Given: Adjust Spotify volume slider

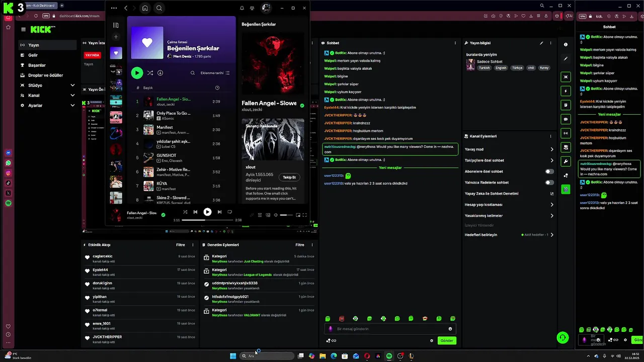Looking at the screenshot, I should click(x=286, y=215).
